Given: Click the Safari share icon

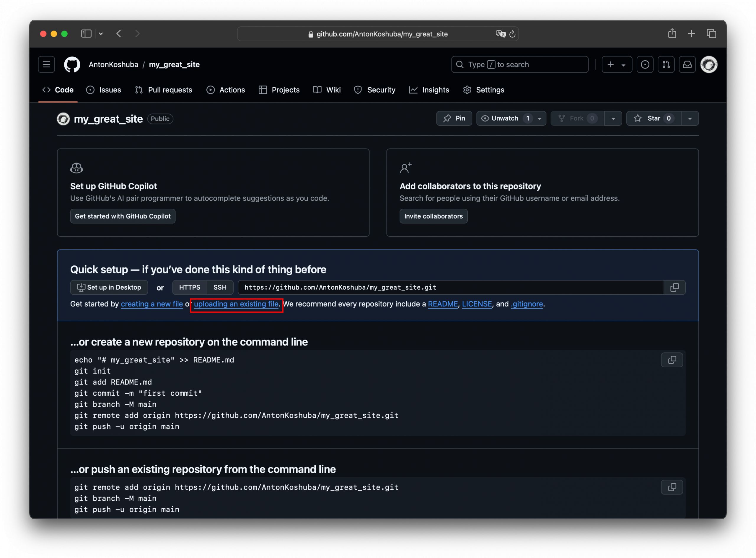Looking at the screenshot, I should tap(672, 33).
